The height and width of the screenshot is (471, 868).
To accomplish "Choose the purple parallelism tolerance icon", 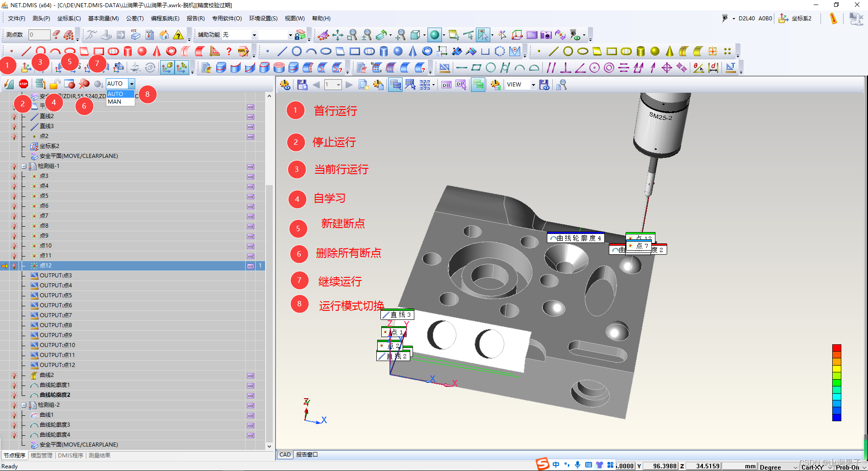I will click(551, 68).
